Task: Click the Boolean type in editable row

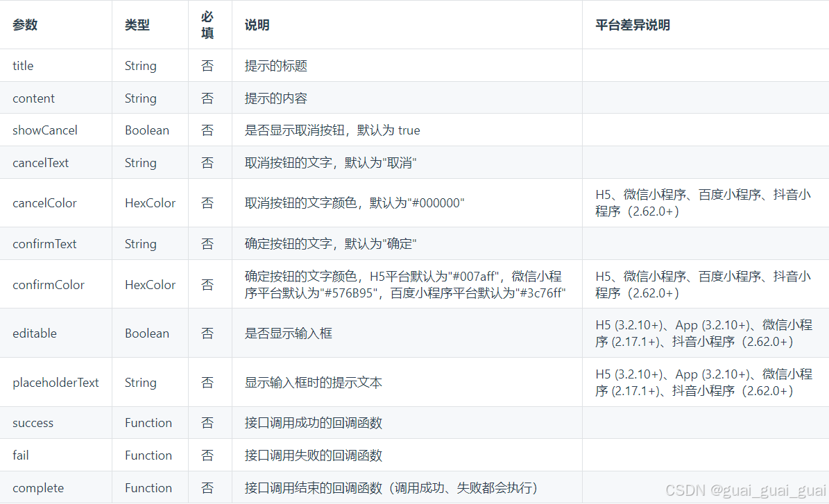Action: pyautogui.click(x=147, y=333)
